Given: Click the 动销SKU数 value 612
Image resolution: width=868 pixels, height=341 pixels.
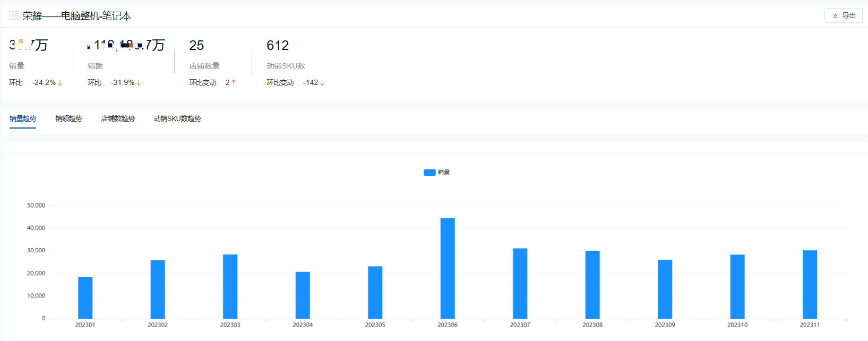Looking at the screenshot, I should [278, 46].
